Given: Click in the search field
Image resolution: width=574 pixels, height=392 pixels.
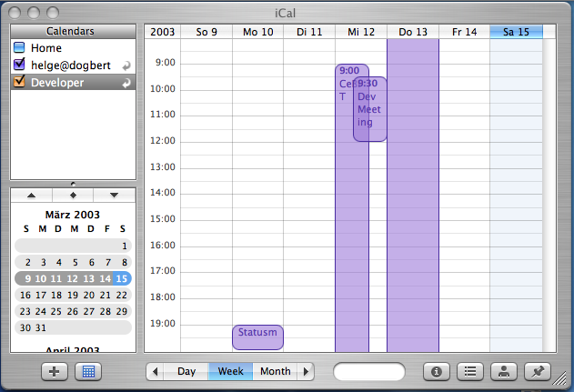Looking at the screenshot, I should coord(369,372).
